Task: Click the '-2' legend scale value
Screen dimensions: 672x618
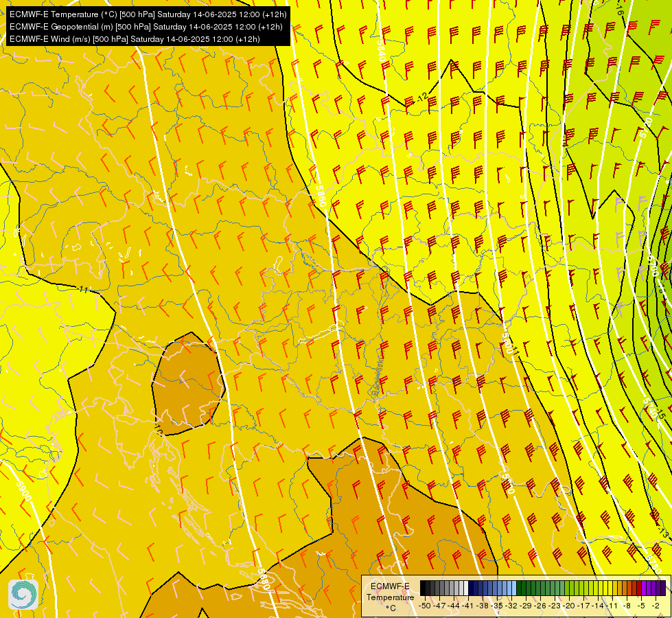Action: click(656, 606)
